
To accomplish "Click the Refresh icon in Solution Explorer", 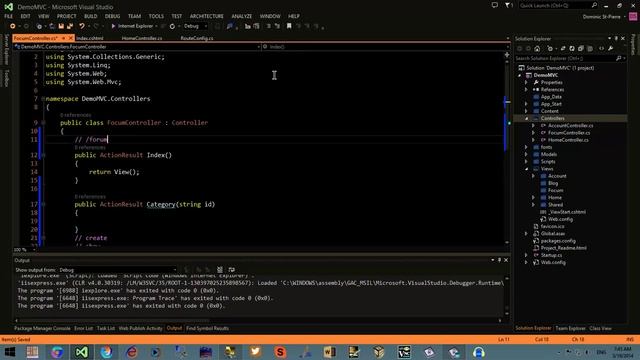I will (x=572, y=49).
